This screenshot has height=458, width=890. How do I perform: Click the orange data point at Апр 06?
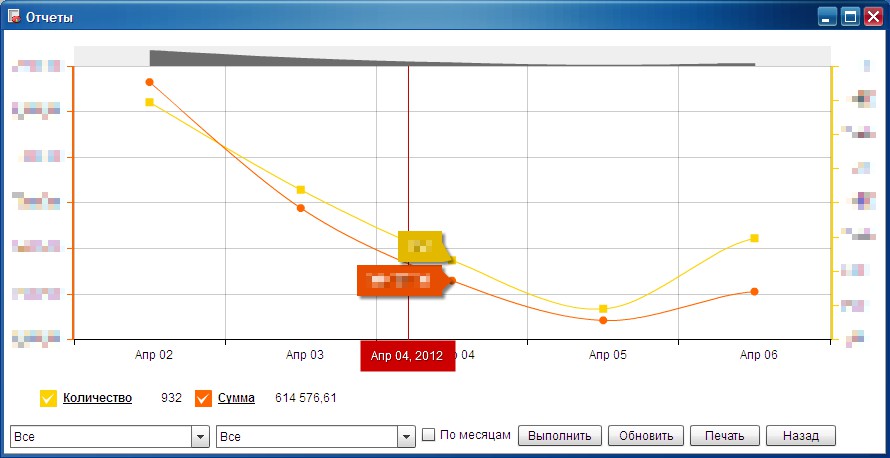[754, 291]
